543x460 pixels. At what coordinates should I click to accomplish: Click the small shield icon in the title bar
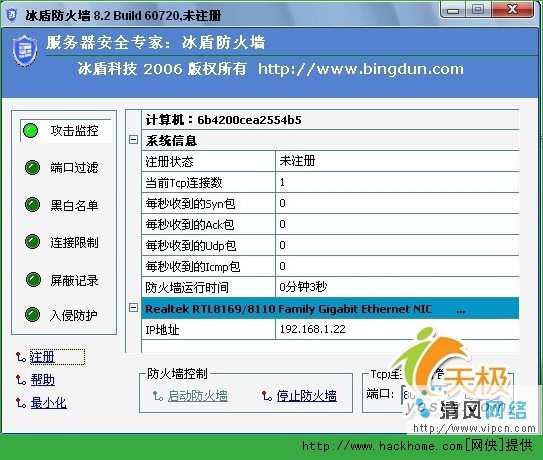coord(12,15)
